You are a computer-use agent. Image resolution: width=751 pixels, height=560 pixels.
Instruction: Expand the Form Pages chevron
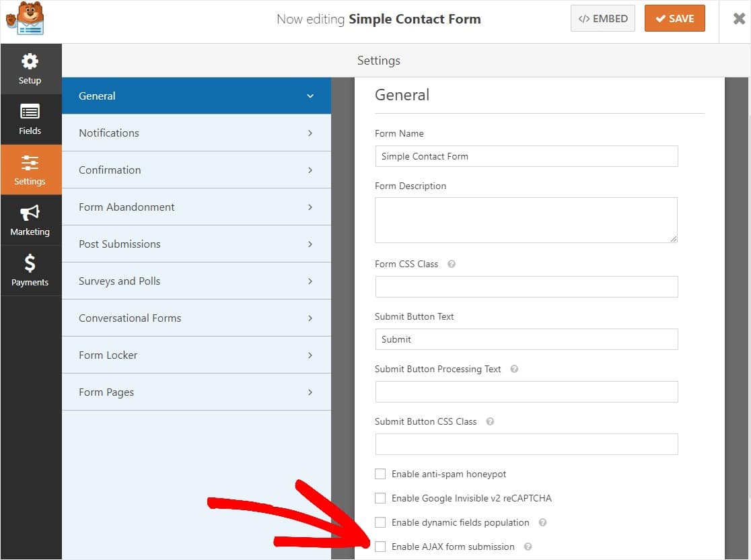310,392
